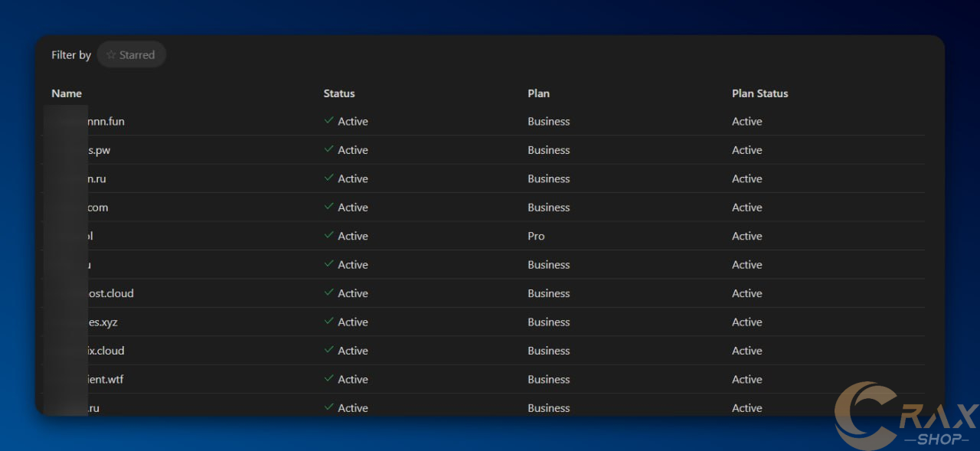Screen dimensions: 980x451
Task: Toggle the Starred filter chip
Action: pos(131,55)
